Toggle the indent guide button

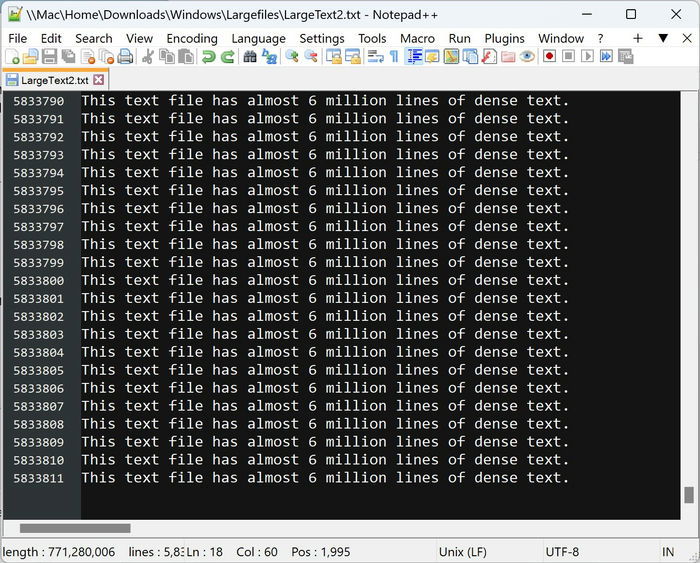click(414, 57)
